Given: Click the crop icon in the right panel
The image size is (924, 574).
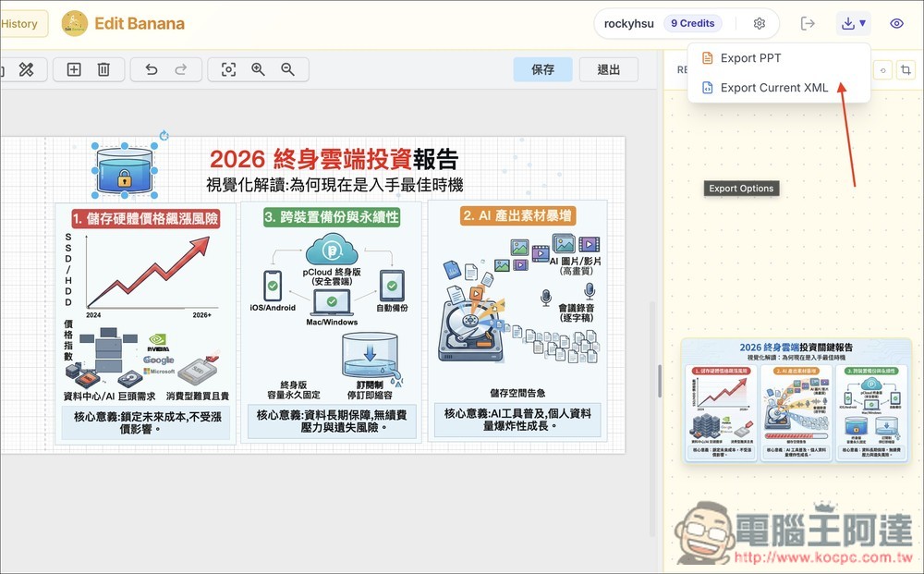Looking at the screenshot, I should [906, 69].
